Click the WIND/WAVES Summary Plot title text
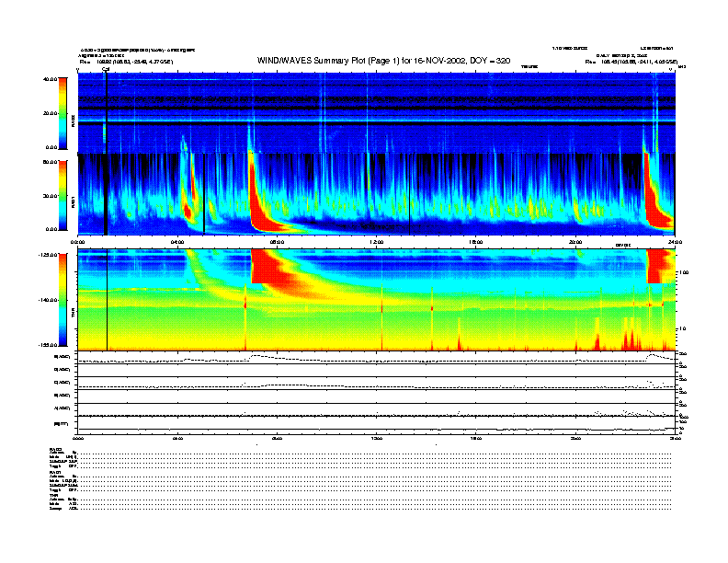 pyautogui.click(x=383, y=61)
